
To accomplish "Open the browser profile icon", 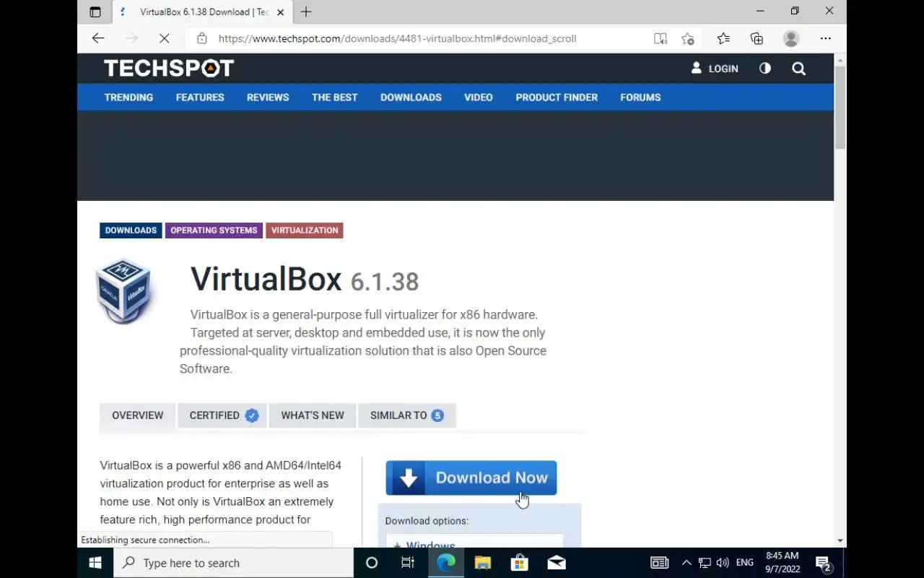I will 791,38.
